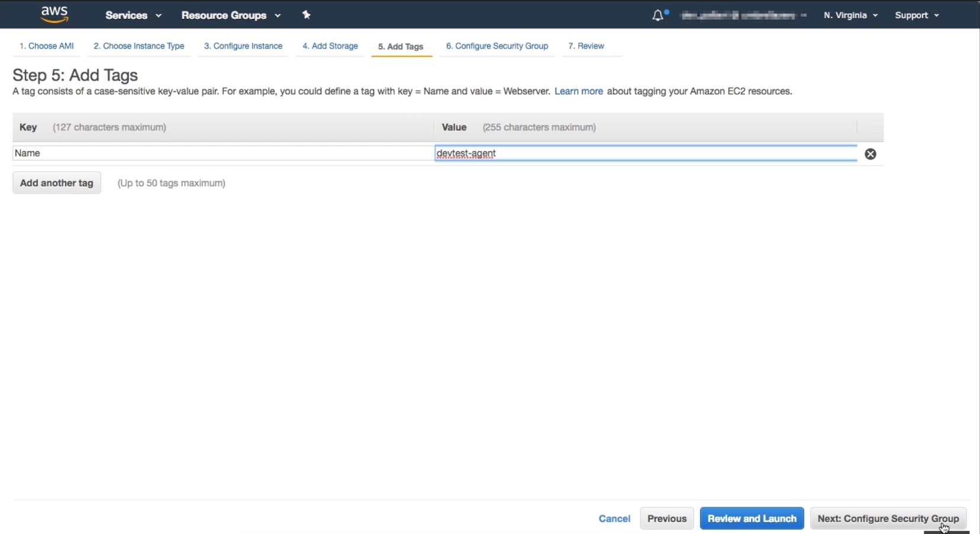Click the tag Value field containing devtest-agent
This screenshot has height=534, width=980.
(645, 153)
